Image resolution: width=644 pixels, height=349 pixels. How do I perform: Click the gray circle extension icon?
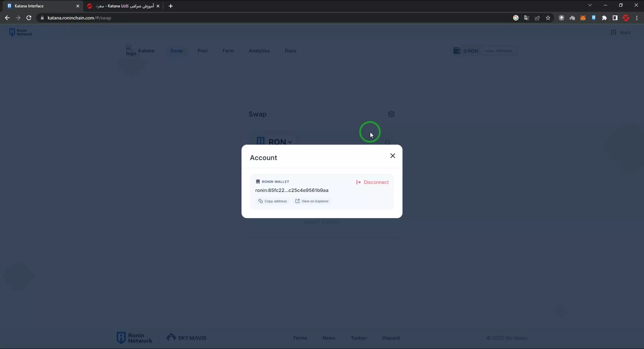point(561,18)
